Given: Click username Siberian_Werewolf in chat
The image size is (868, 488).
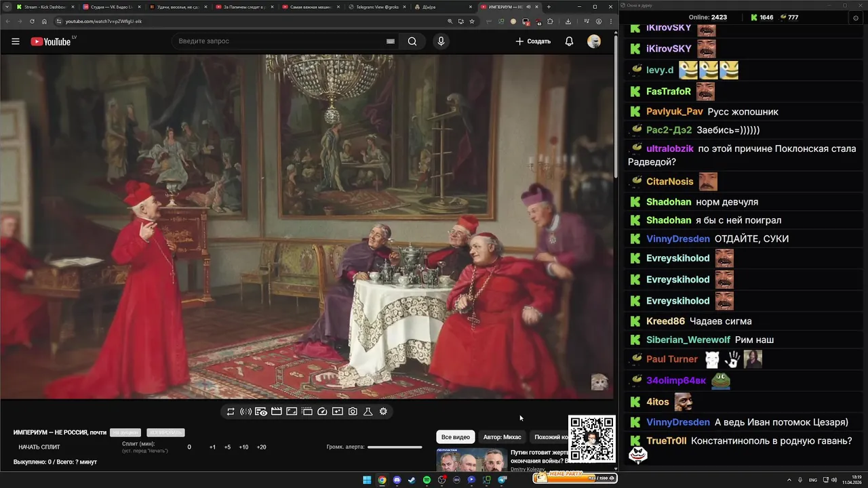Looking at the screenshot, I should click(x=688, y=340).
